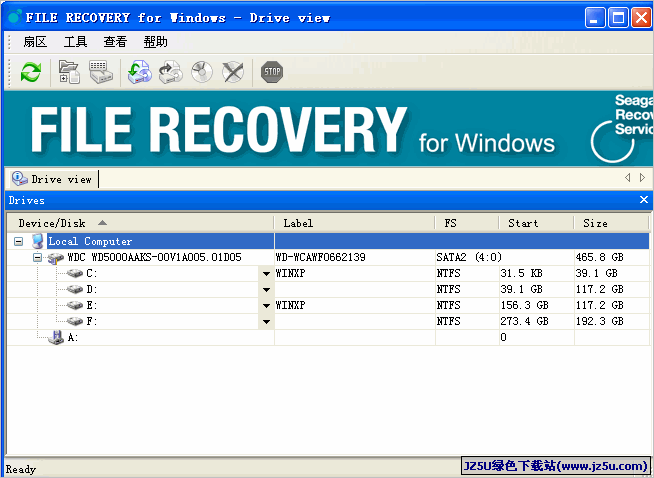Click the application icon in title bar
This screenshot has height=478, width=654.
click(15, 17)
